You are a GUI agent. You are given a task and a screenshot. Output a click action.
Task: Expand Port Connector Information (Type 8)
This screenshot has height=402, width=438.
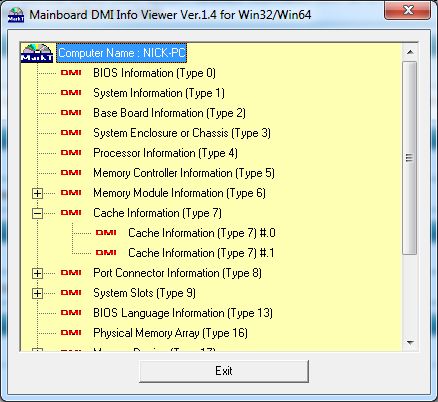pyautogui.click(x=38, y=273)
